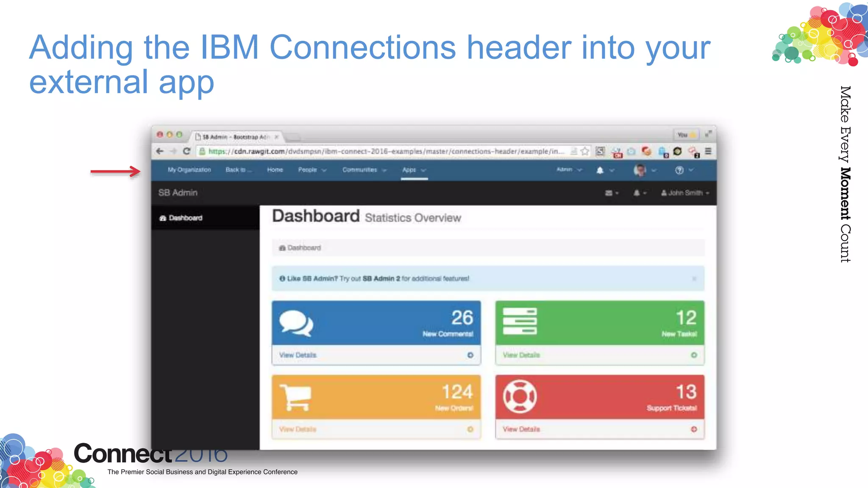Click the shopping cart icon on orange card
Image resolution: width=868 pixels, height=488 pixels.
coord(295,397)
